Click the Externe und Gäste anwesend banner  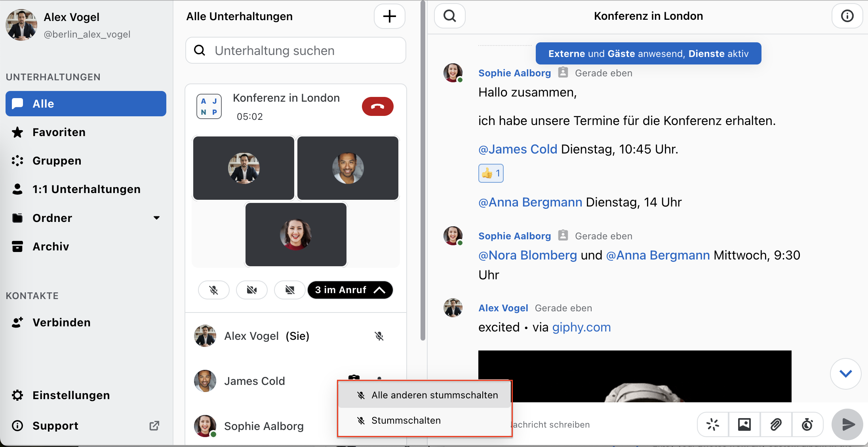(x=648, y=53)
